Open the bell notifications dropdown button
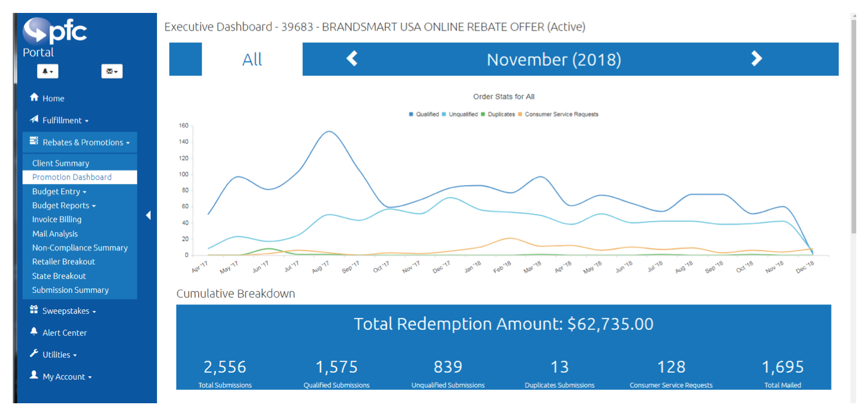868x415 pixels. point(48,71)
